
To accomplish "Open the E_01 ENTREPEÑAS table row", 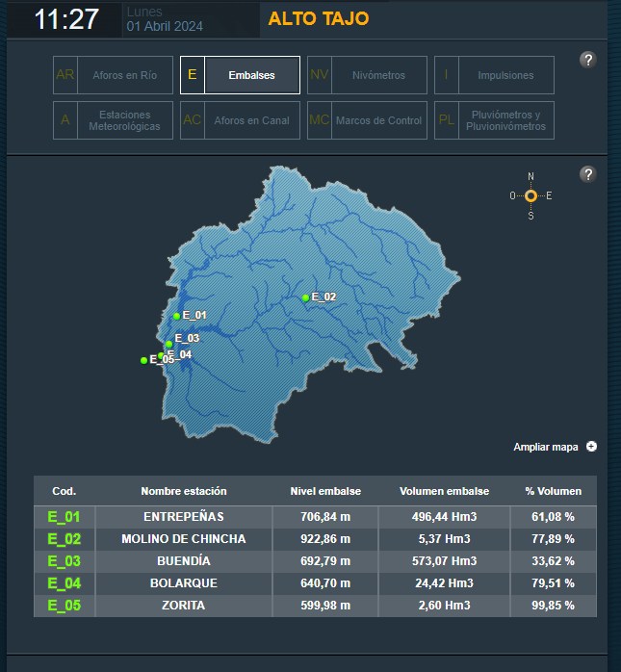I will tap(184, 517).
